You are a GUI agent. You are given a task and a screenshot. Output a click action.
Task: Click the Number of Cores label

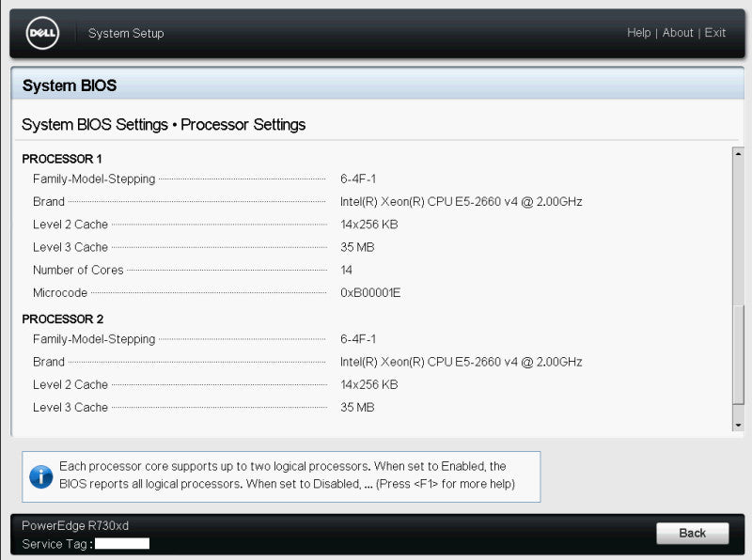(78, 270)
